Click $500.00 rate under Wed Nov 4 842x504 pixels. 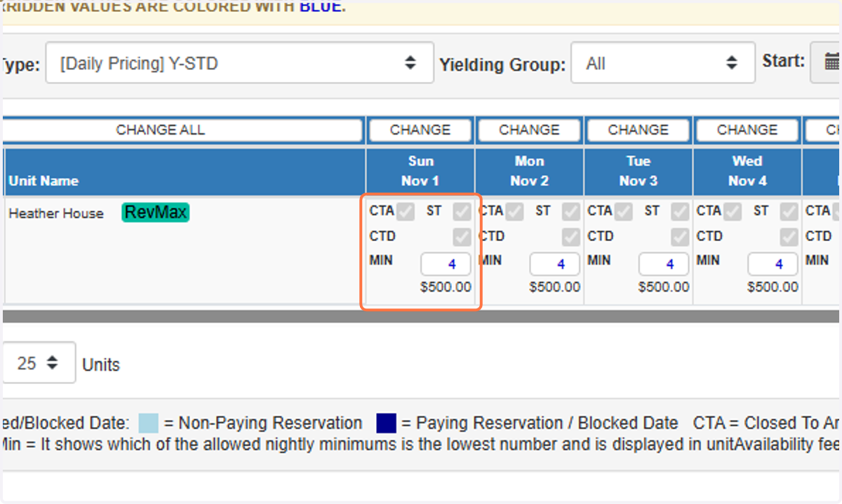point(773,287)
